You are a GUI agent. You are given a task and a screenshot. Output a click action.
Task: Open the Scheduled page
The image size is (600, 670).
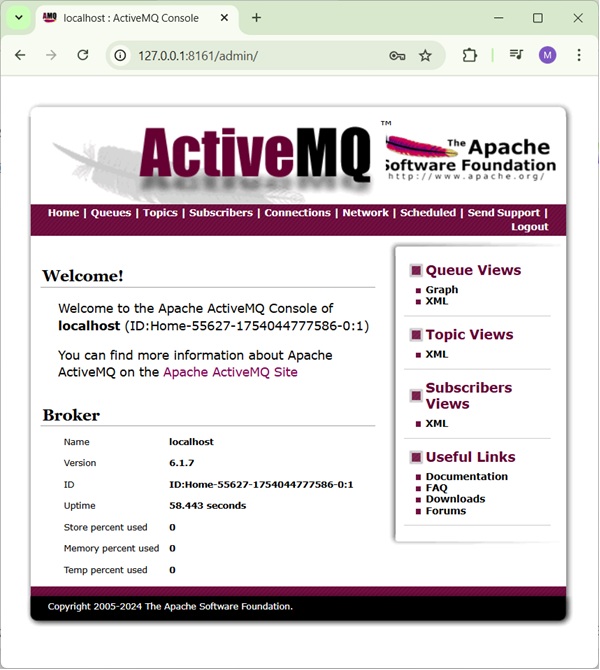pos(428,213)
